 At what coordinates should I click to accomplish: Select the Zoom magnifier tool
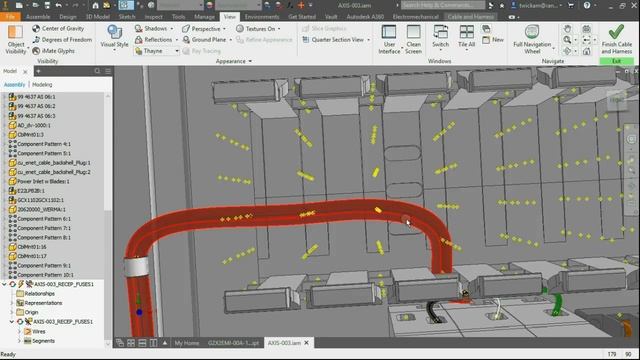567,40
